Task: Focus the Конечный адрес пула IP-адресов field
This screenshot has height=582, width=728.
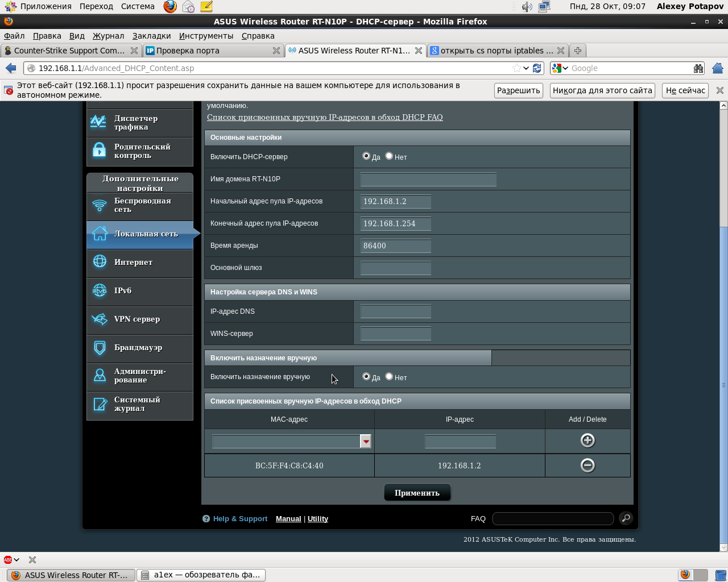Action: pyautogui.click(x=396, y=224)
